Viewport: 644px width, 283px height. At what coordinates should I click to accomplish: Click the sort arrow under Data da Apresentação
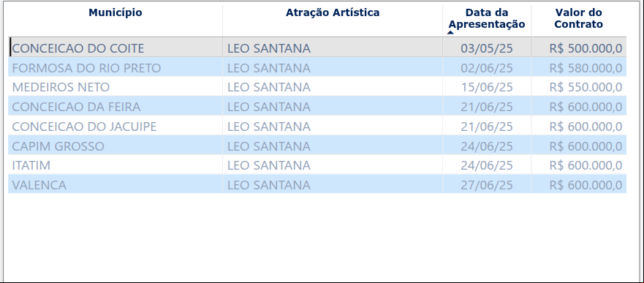(x=450, y=32)
